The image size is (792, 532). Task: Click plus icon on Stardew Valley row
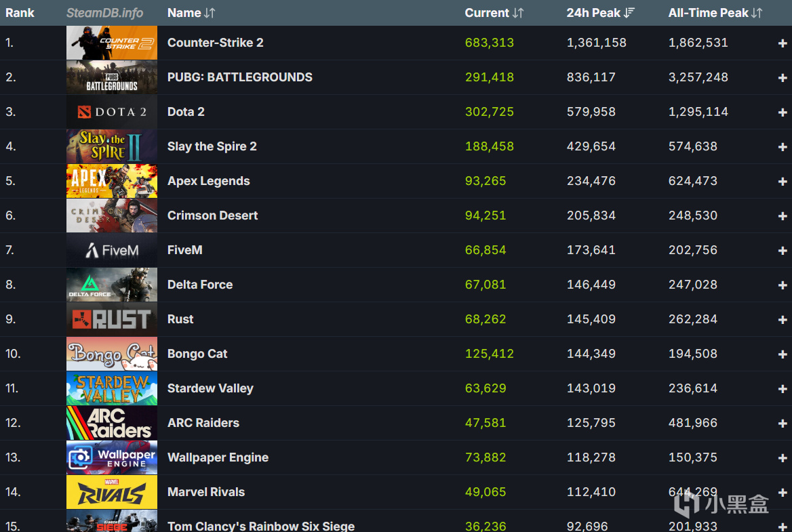tap(783, 389)
